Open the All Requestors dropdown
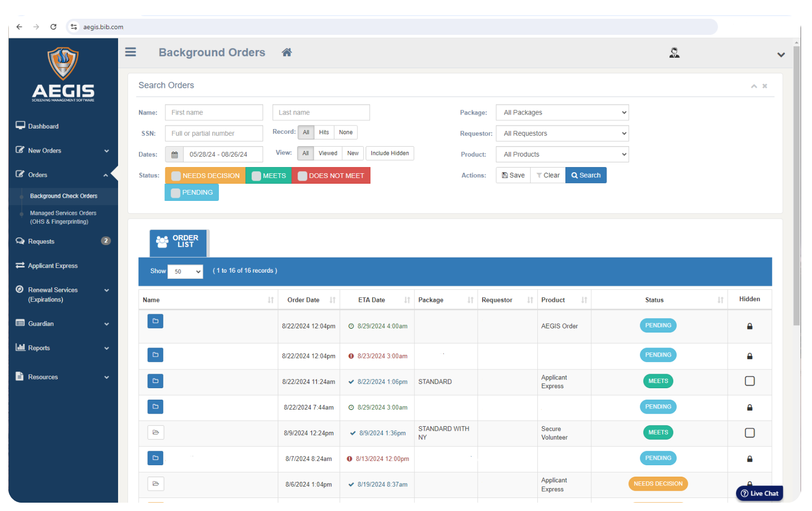The height and width of the screenshot is (511, 812). coord(562,134)
